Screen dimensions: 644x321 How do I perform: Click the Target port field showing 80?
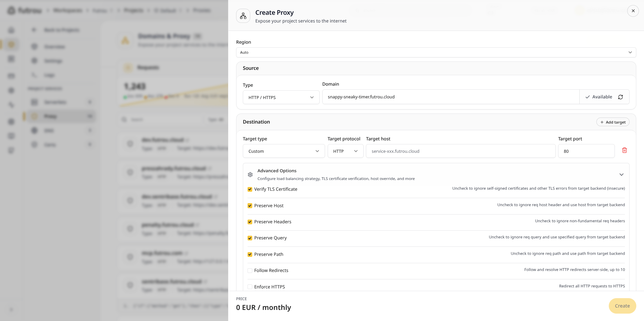pos(586,151)
